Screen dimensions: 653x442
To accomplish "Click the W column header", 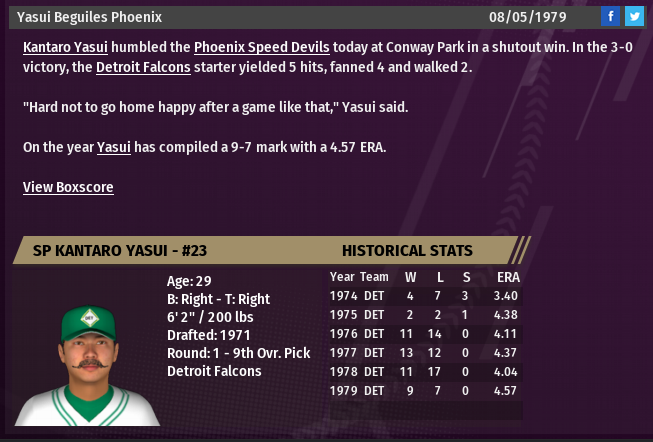I will pyautogui.click(x=410, y=277).
